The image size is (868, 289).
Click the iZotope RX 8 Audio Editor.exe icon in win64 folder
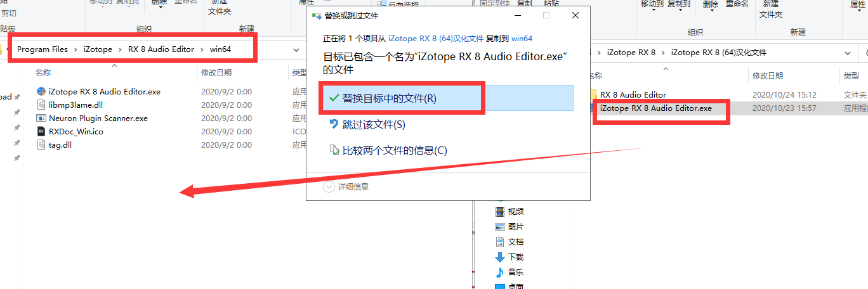coord(42,91)
